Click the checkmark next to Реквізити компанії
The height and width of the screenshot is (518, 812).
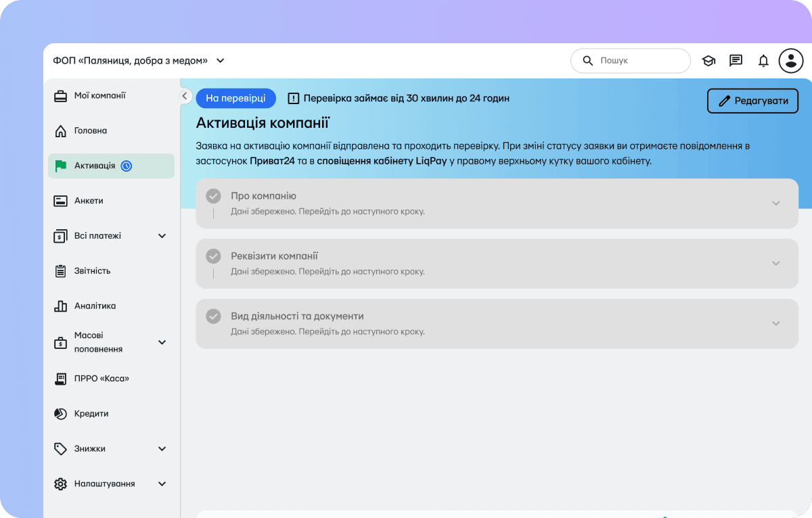pyautogui.click(x=213, y=256)
